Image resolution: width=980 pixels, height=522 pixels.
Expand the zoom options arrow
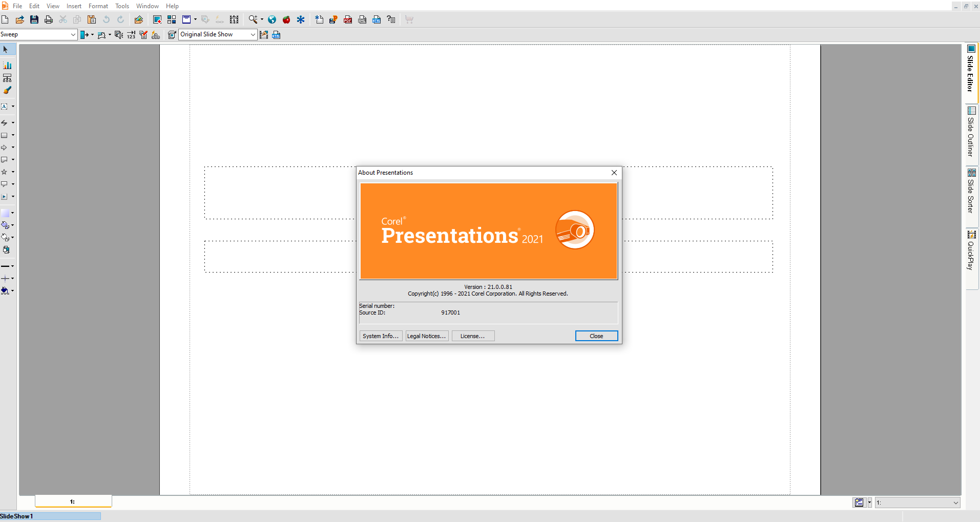262,19
